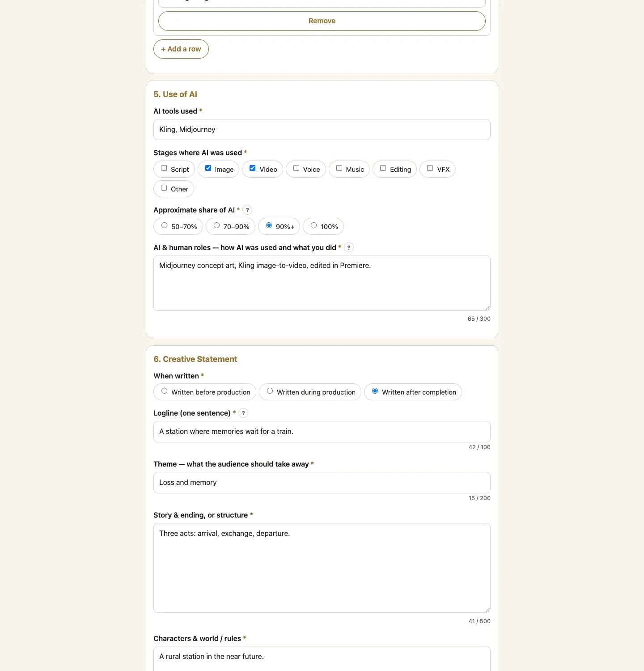Viewport: 644px width, 671px height.
Task: Check the Other stage checkbox
Action: point(164,188)
